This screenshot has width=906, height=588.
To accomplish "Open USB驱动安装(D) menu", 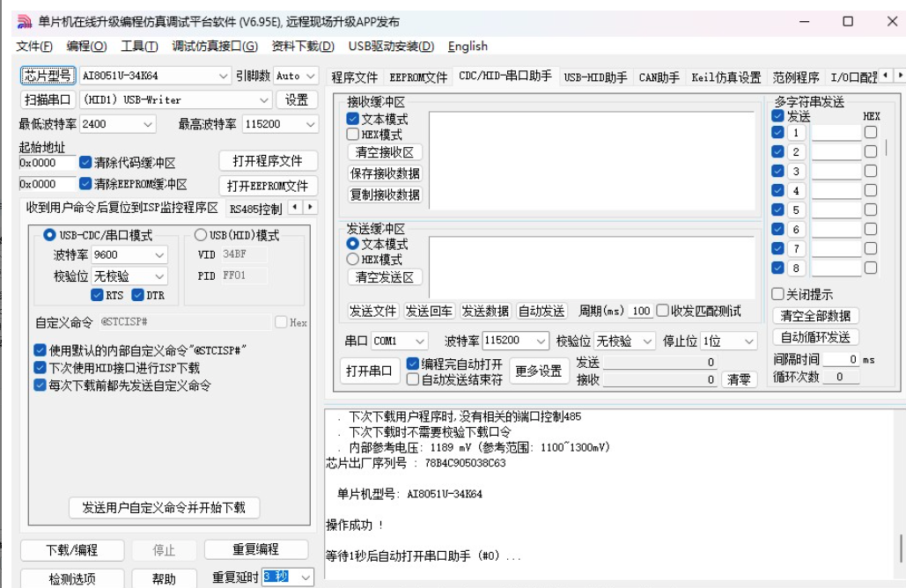I will point(391,46).
